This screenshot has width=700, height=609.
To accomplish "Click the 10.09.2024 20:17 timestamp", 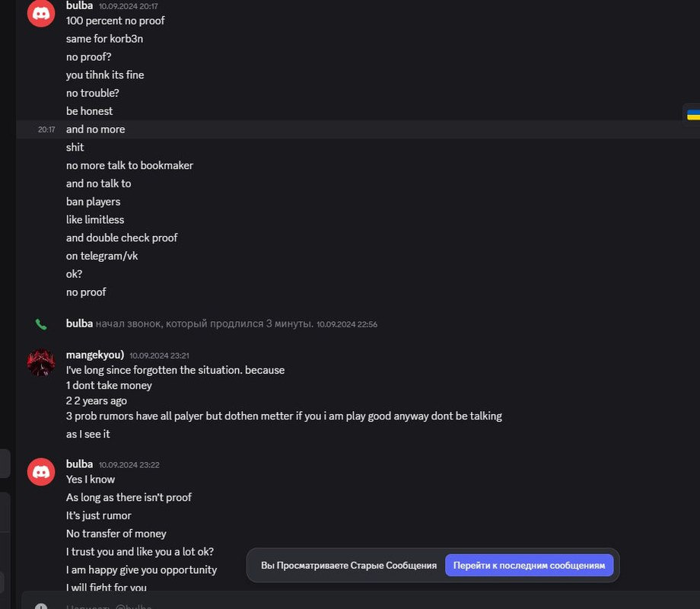I will [129, 6].
